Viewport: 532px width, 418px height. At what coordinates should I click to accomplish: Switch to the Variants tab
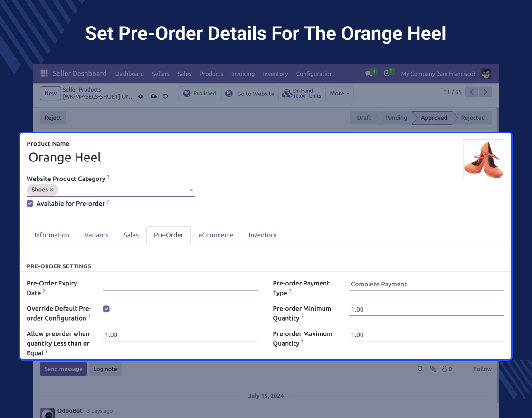96,235
